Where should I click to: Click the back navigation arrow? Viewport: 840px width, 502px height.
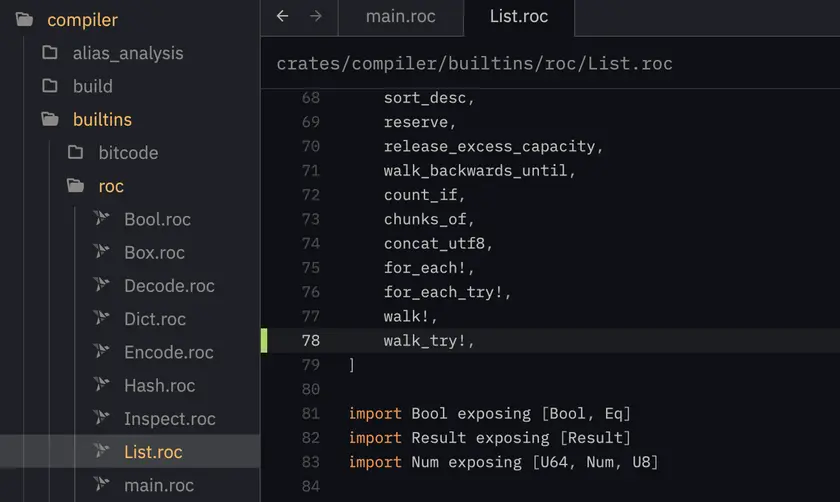[282, 16]
